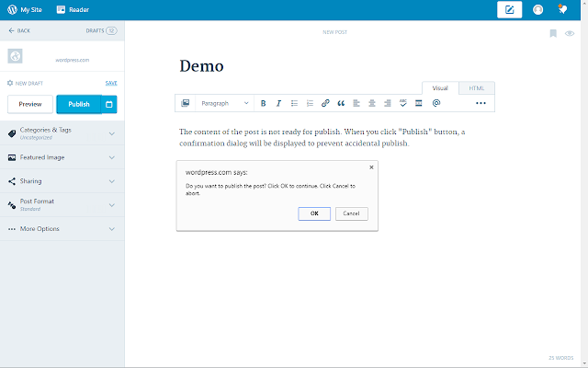Click the tag icon beside Categories & Tags
The height and width of the screenshot is (368, 588).
click(12, 133)
